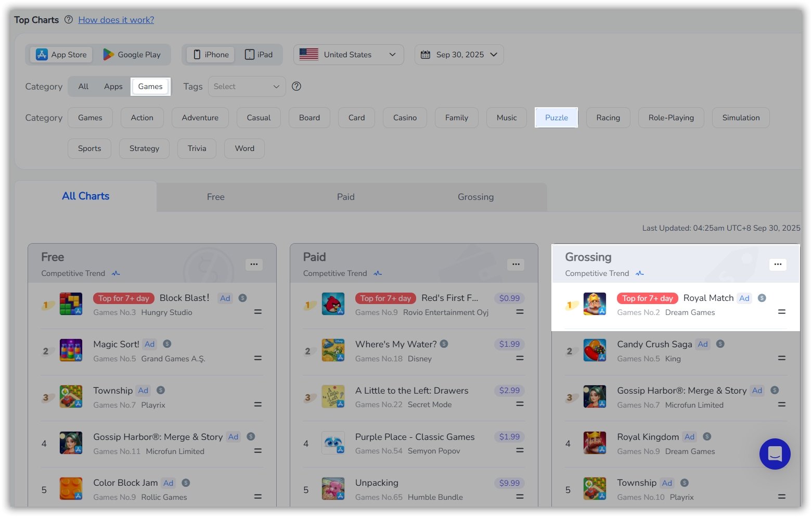Open the Candy Crush Saga app icon
The height and width of the screenshot is (517, 812).
click(595, 350)
